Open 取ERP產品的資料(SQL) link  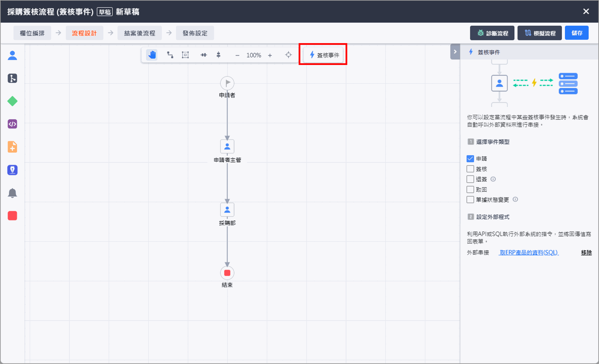529,252
